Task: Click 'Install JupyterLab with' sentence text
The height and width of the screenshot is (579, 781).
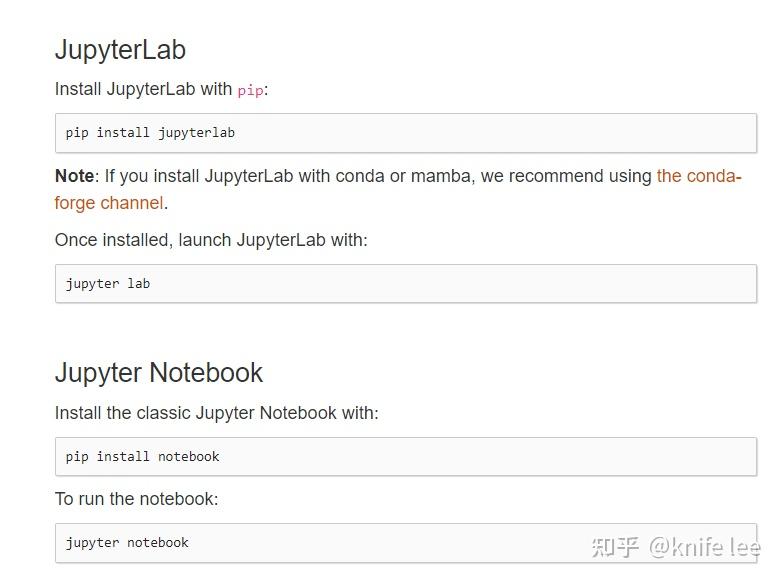Action: pos(143,89)
